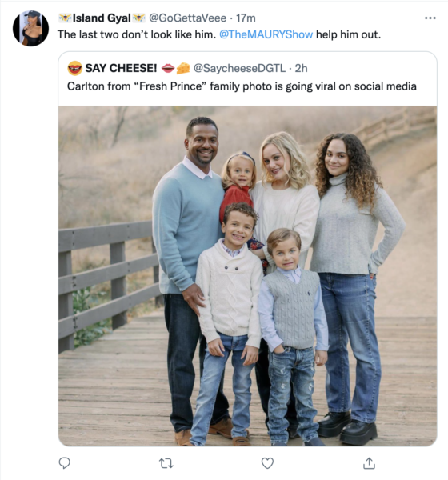Click the SAY CHEESE smiling mouth avatar
The height and width of the screenshot is (480, 448).
pos(74,68)
